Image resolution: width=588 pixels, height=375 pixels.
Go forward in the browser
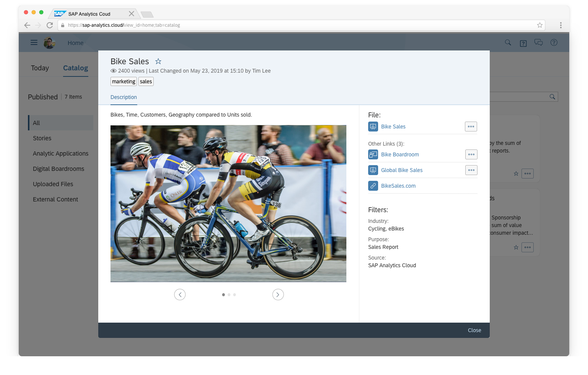(38, 25)
